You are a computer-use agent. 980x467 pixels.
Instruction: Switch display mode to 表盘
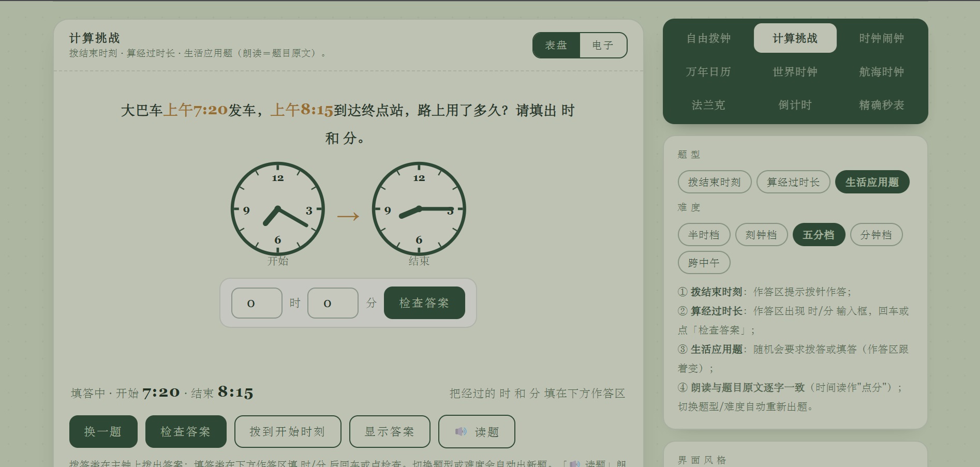(556, 46)
